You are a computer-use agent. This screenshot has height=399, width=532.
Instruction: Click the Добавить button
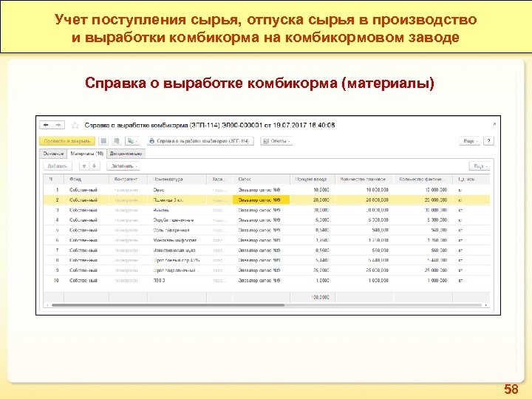click(58, 166)
